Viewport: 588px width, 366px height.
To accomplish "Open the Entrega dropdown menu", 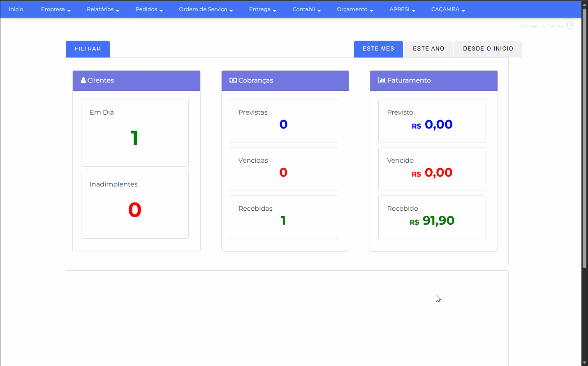I will point(262,9).
